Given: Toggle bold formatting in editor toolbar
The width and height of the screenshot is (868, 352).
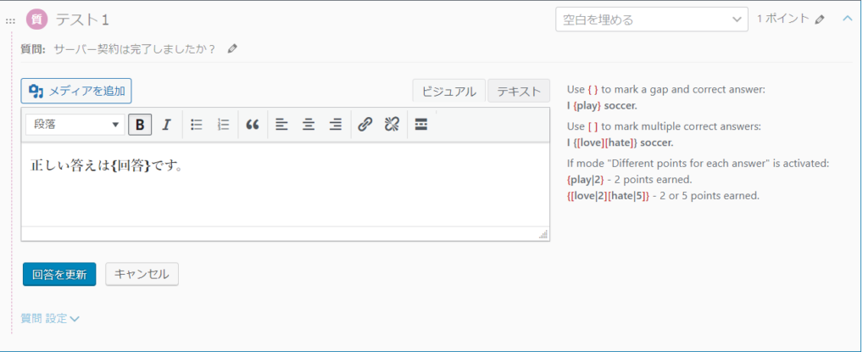Looking at the screenshot, I should [x=140, y=125].
